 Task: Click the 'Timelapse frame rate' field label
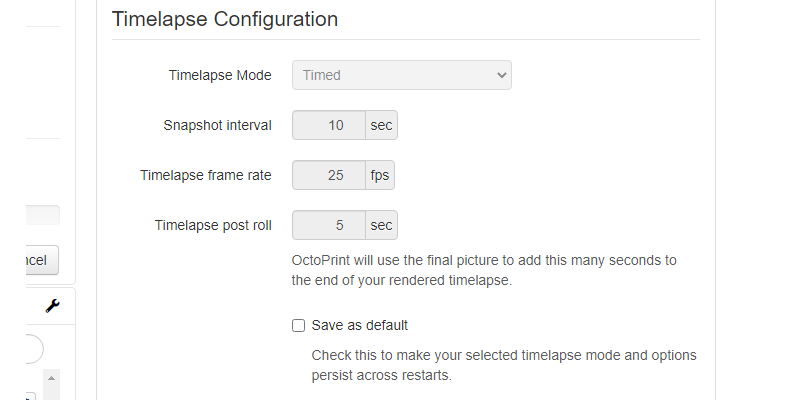[206, 176]
